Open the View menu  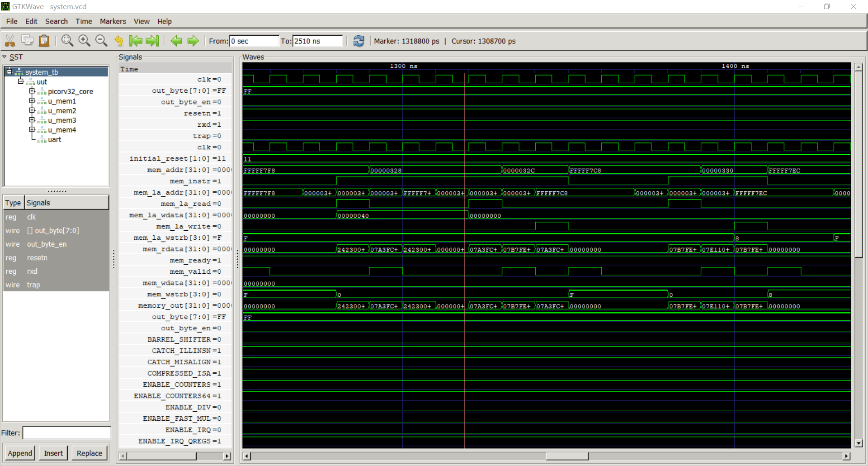[x=142, y=21]
